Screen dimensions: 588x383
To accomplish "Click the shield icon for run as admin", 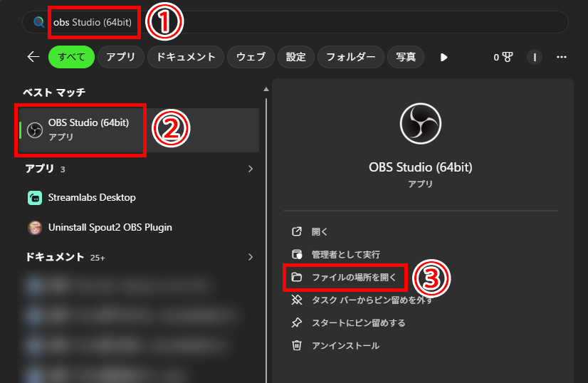I will (297, 254).
